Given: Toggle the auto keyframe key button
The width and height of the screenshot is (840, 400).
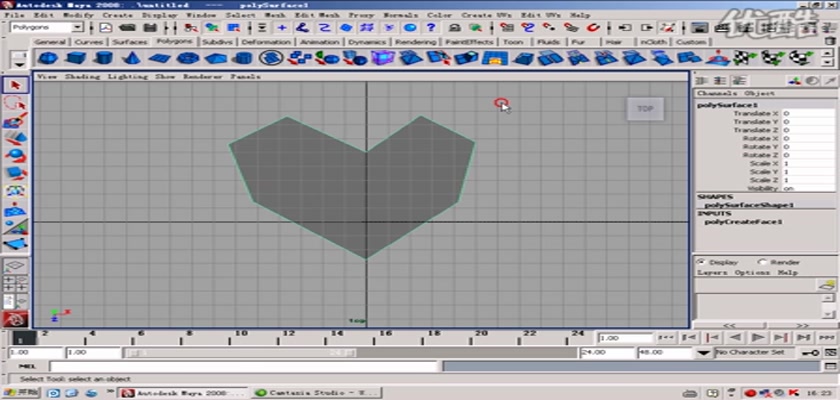Looking at the screenshot, I should (x=810, y=352).
